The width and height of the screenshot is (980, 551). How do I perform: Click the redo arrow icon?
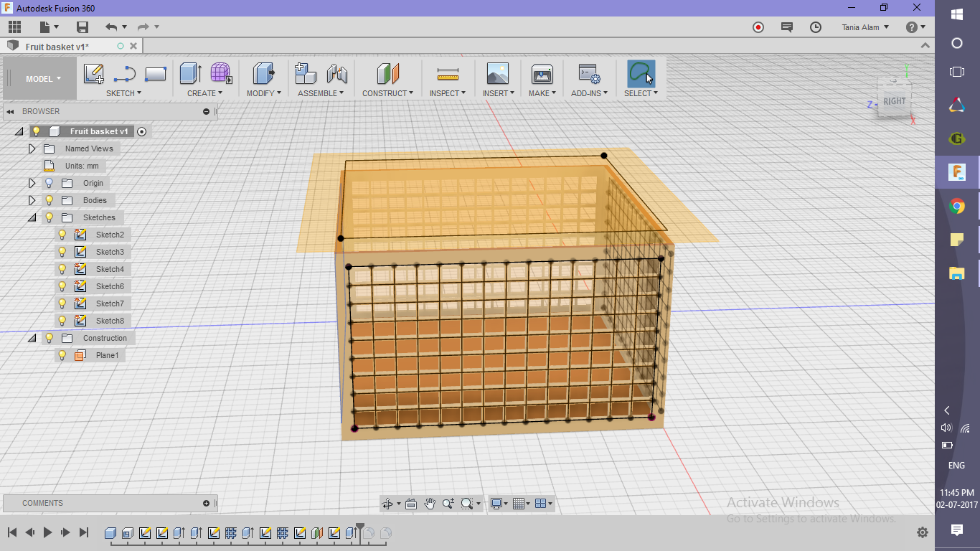[143, 27]
